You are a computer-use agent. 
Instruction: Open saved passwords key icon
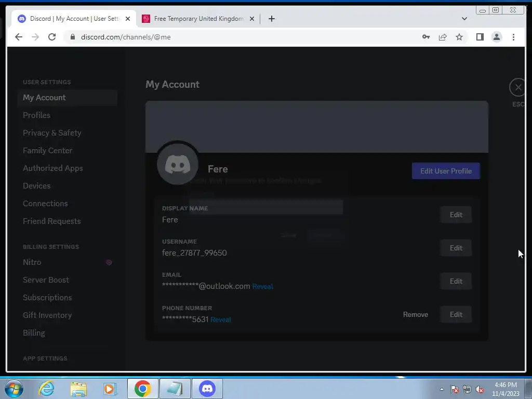coord(426,37)
